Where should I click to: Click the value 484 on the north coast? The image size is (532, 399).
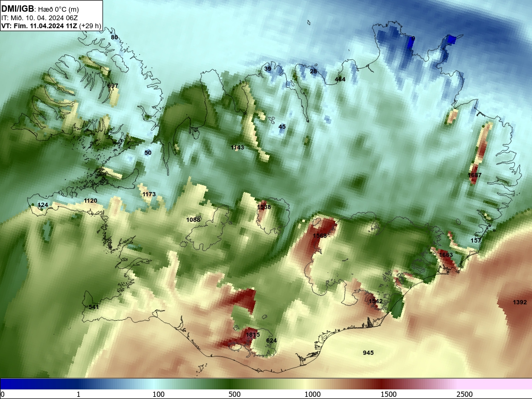340,79
